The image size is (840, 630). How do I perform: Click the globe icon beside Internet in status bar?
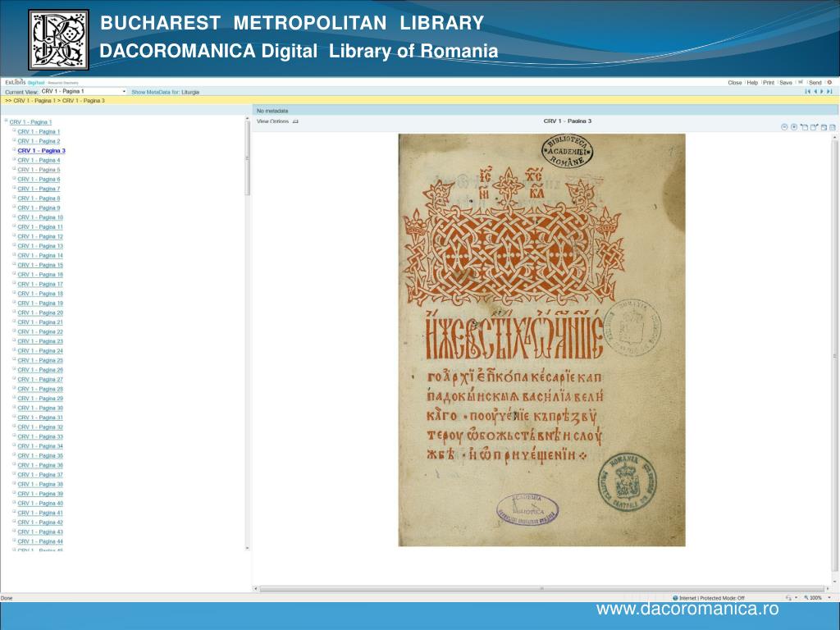pos(676,598)
